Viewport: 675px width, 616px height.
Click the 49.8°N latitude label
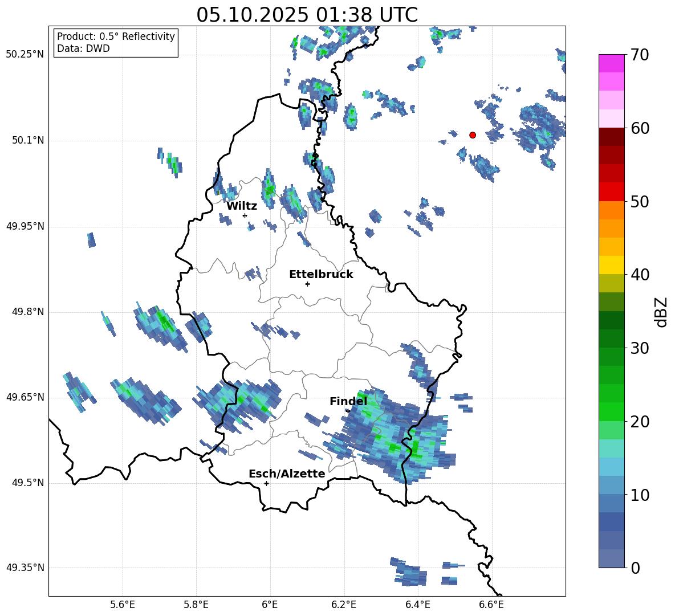pyautogui.click(x=27, y=312)
